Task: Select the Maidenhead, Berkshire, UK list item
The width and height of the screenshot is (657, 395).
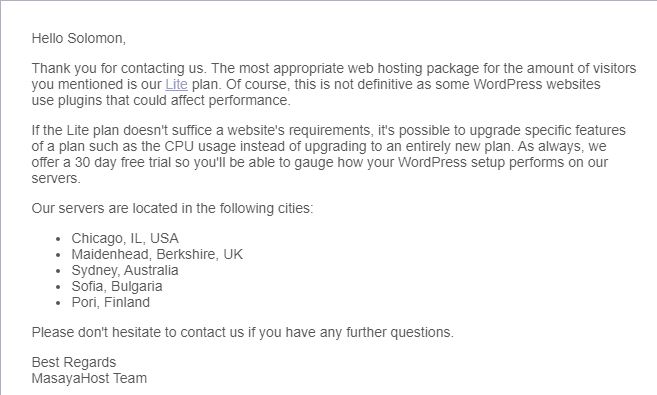Action: (157, 254)
